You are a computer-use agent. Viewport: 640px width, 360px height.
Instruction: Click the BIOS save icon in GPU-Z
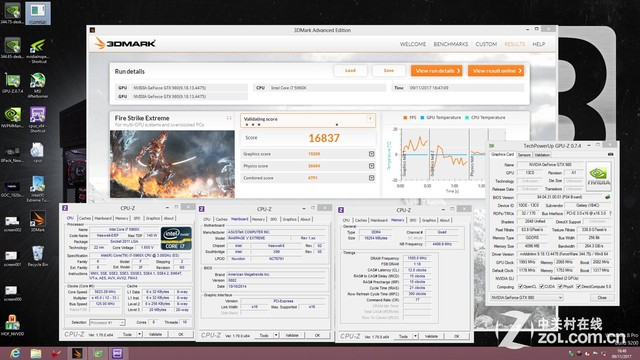tap(607, 197)
